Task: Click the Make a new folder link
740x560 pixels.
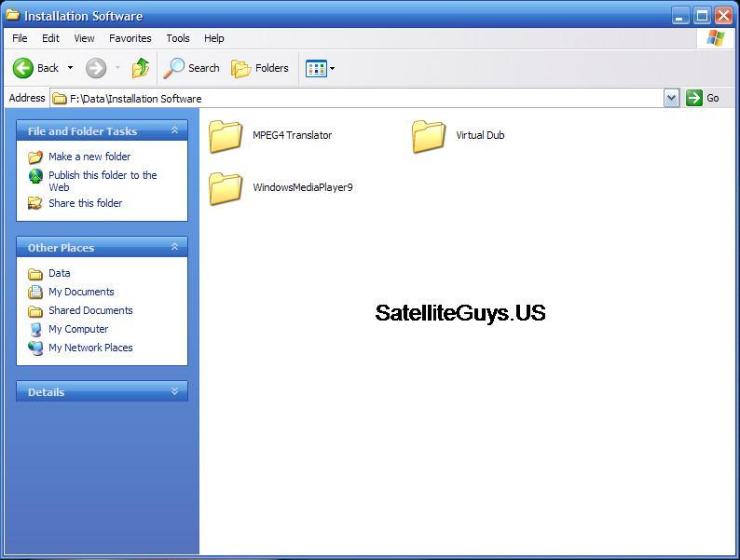Action: (89, 157)
